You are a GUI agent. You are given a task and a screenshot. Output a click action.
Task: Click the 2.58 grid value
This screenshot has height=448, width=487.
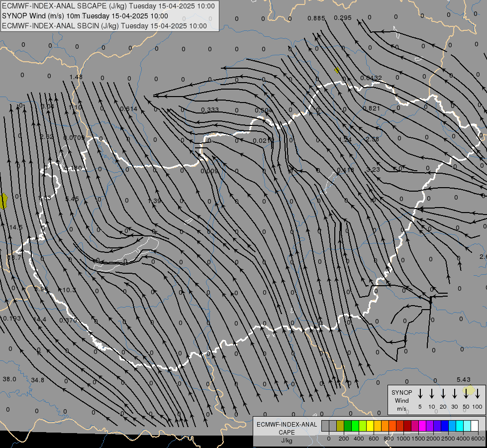(x=372, y=139)
